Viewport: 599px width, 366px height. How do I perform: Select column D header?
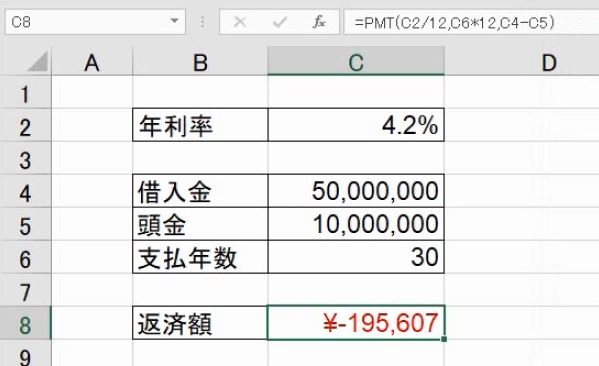click(522, 62)
